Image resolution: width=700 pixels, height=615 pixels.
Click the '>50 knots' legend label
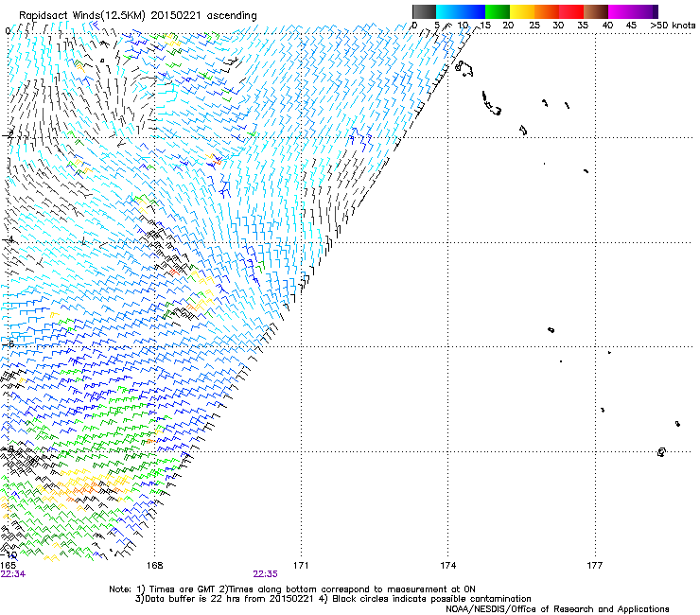[673, 25]
